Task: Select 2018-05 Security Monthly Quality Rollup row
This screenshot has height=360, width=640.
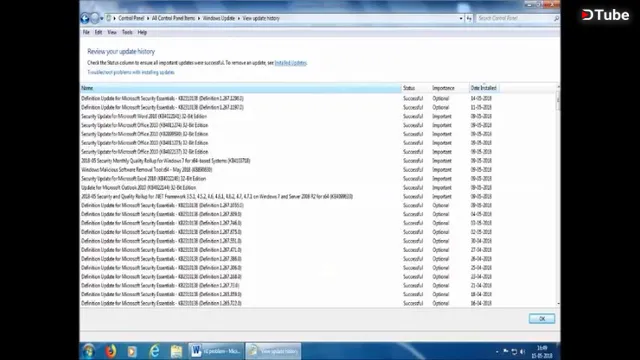Action: click(x=318, y=161)
